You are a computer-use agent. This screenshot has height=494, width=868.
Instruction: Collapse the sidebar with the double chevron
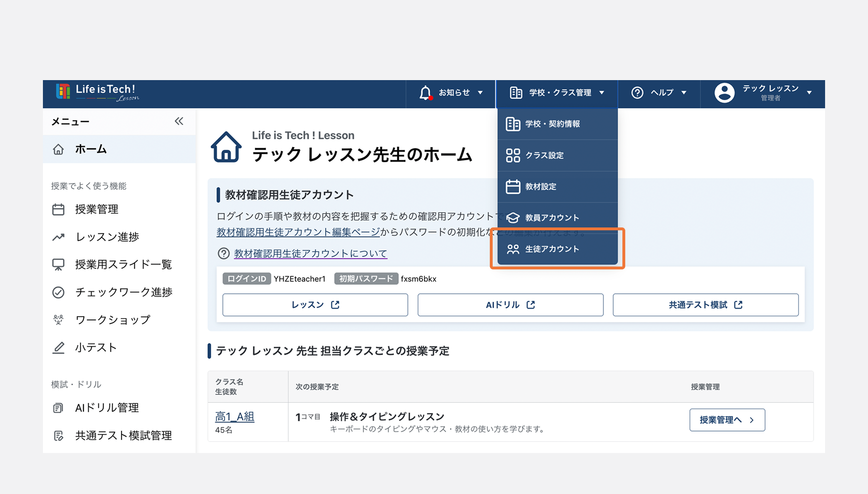(x=179, y=121)
